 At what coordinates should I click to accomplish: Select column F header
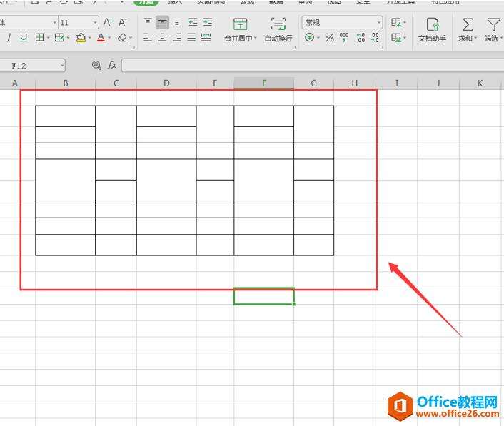264,83
